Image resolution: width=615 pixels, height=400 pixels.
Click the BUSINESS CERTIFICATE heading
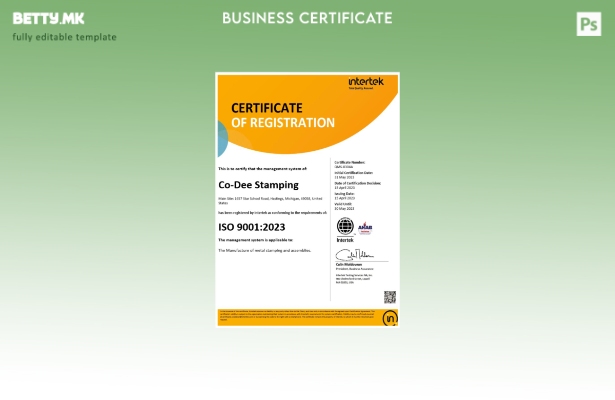(x=307, y=18)
